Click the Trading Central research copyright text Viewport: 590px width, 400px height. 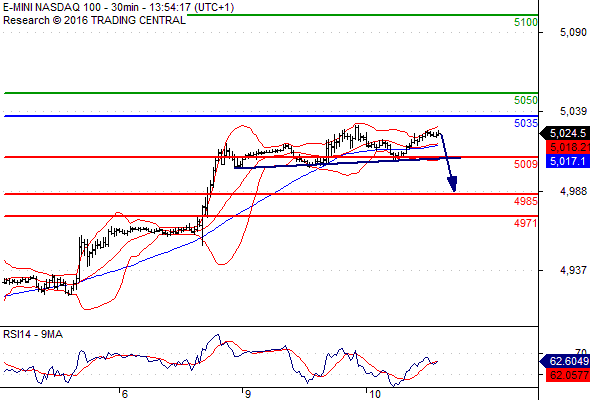click(94, 20)
